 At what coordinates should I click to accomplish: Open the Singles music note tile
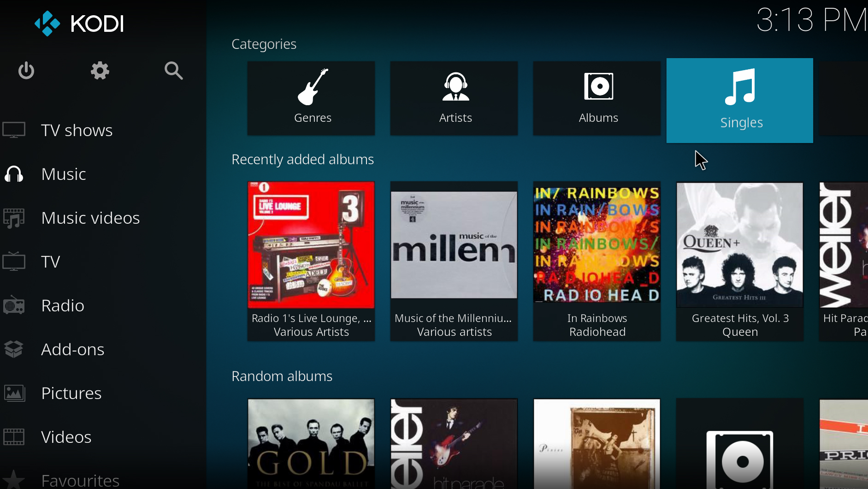pyautogui.click(x=740, y=101)
